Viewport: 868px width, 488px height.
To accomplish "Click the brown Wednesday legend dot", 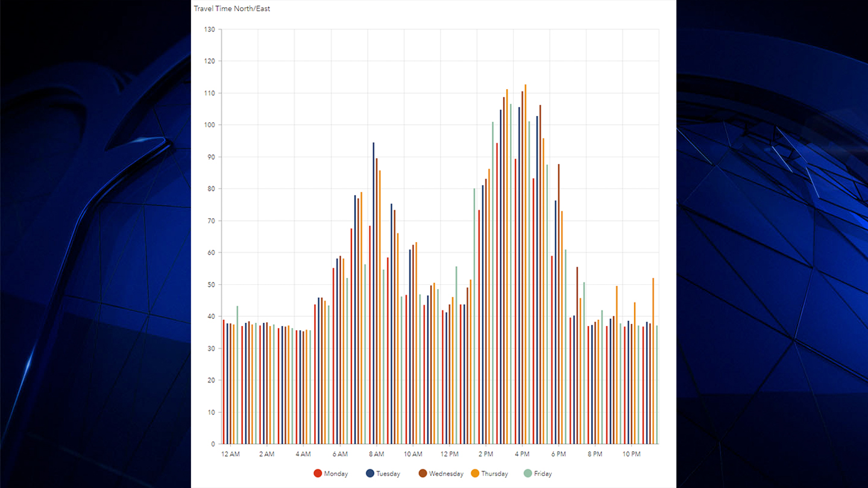I will pos(423,474).
